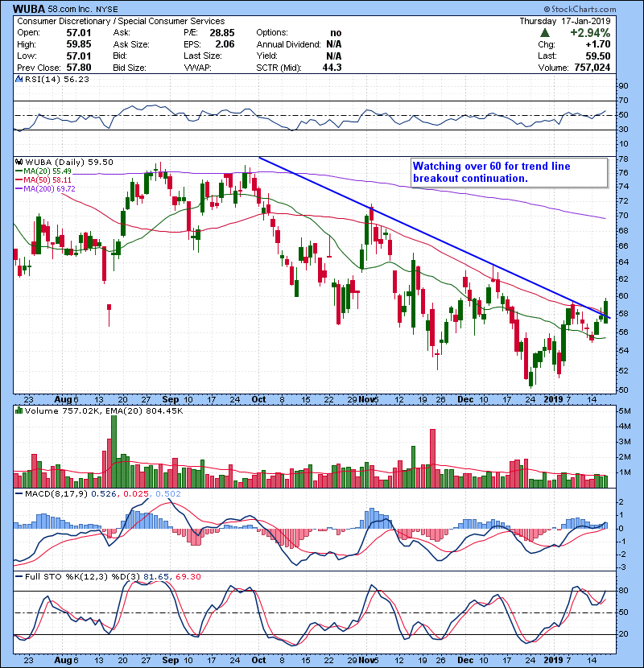Click the stochastic %D value '69.30'
This screenshot has width=644, height=668.
[x=188, y=576]
